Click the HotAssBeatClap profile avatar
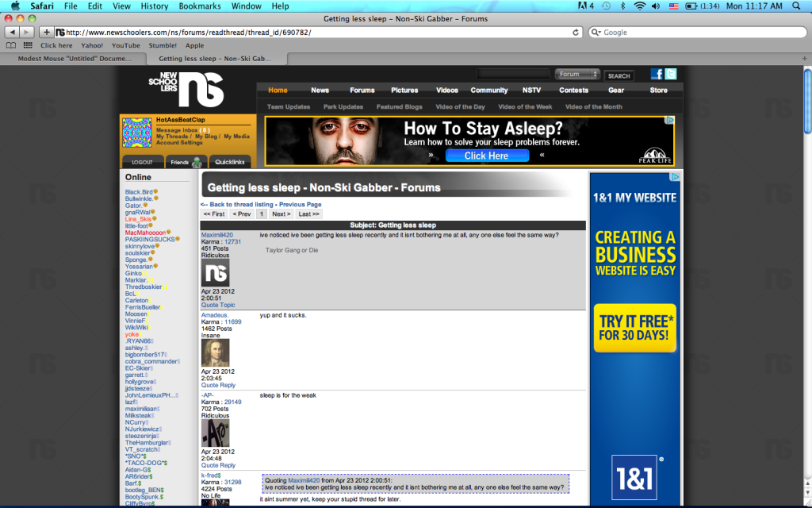The height and width of the screenshot is (508, 812). [136, 133]
